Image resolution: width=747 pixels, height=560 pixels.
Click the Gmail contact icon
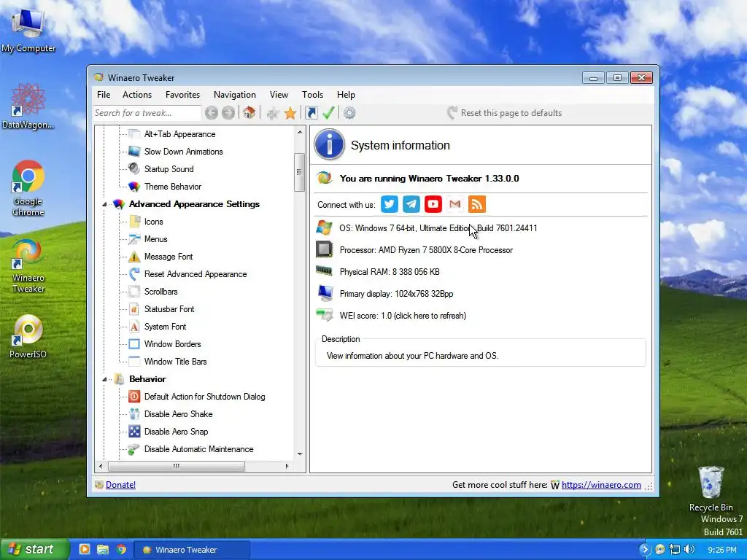pyautogui.click(x=455, y=204)
